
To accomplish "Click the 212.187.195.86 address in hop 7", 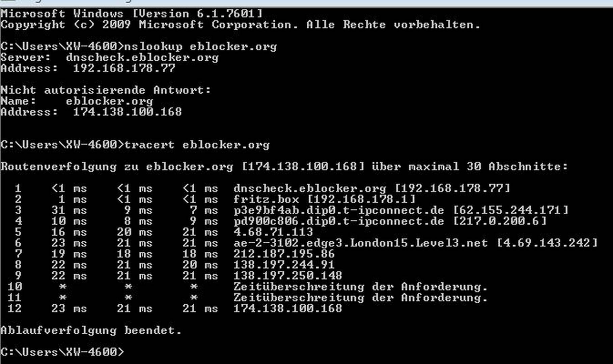I will click(x=284, y=254).
